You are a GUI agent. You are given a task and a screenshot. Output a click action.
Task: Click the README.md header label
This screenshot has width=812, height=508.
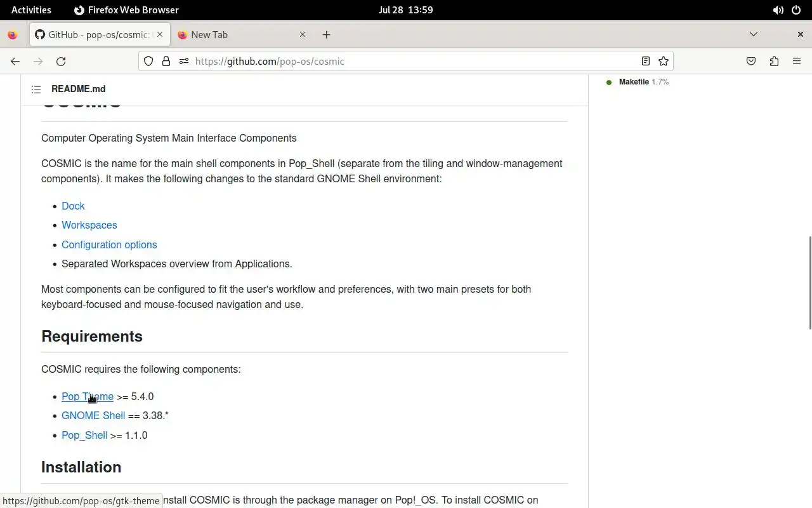[79, 90]
